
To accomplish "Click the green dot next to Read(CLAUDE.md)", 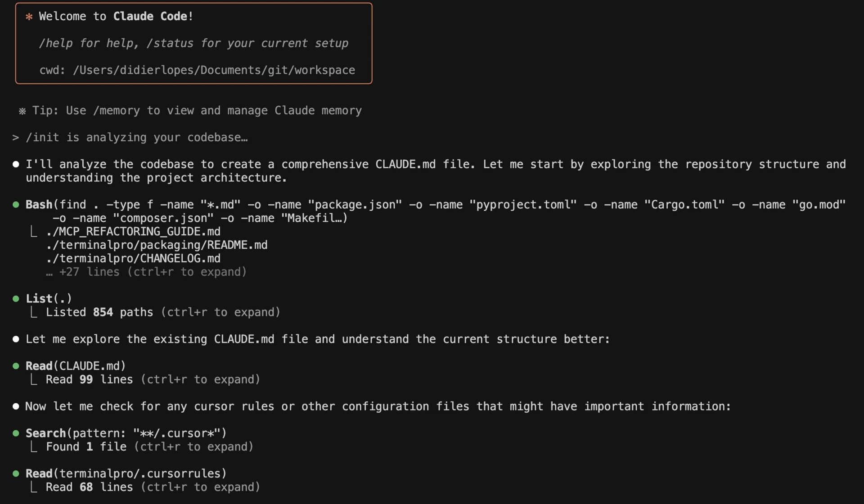I will 16,366.
